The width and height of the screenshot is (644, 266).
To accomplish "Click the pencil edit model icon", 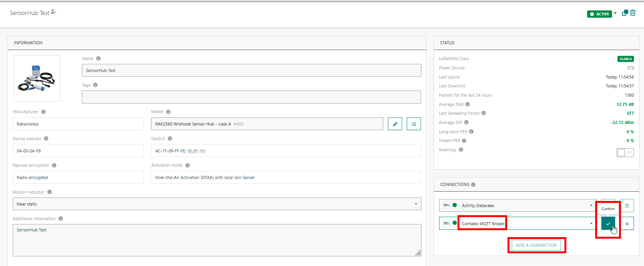I will (395, 124).
